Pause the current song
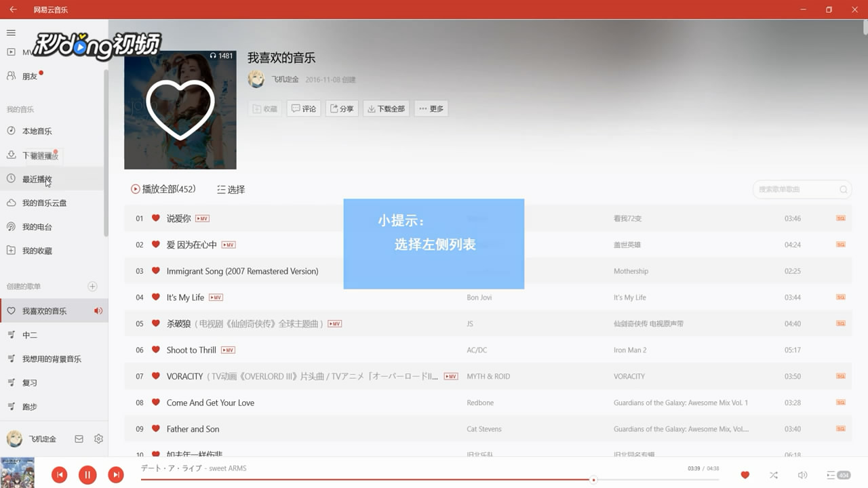 [x=87, y=475]
